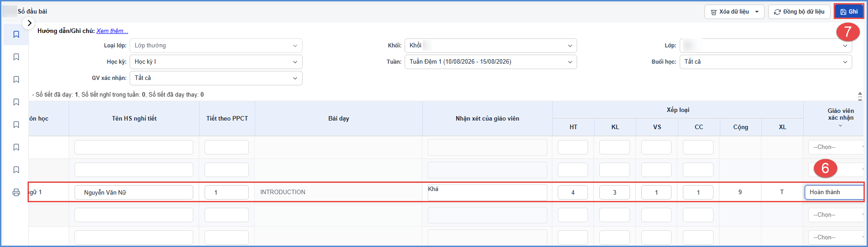Click the VS score field in Nguyễn Văn Nữ row
The image size is (868, 247).
point(656,192)
